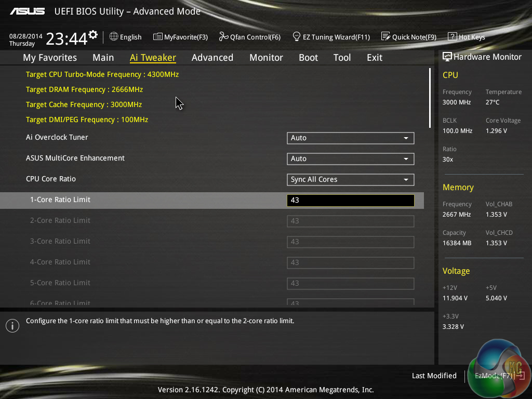
Task: Click Last Modified button
Action: (434, 376)
